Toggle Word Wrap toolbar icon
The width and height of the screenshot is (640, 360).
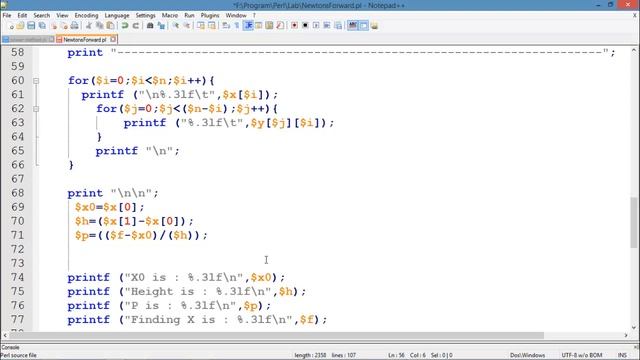pyautogui.click(x=226, y=26)
